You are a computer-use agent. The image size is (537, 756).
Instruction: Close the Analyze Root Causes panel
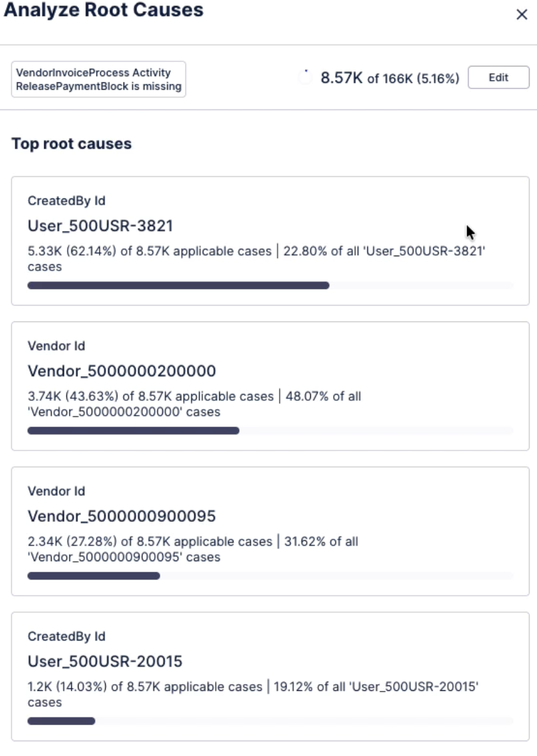tap(522, 15)
